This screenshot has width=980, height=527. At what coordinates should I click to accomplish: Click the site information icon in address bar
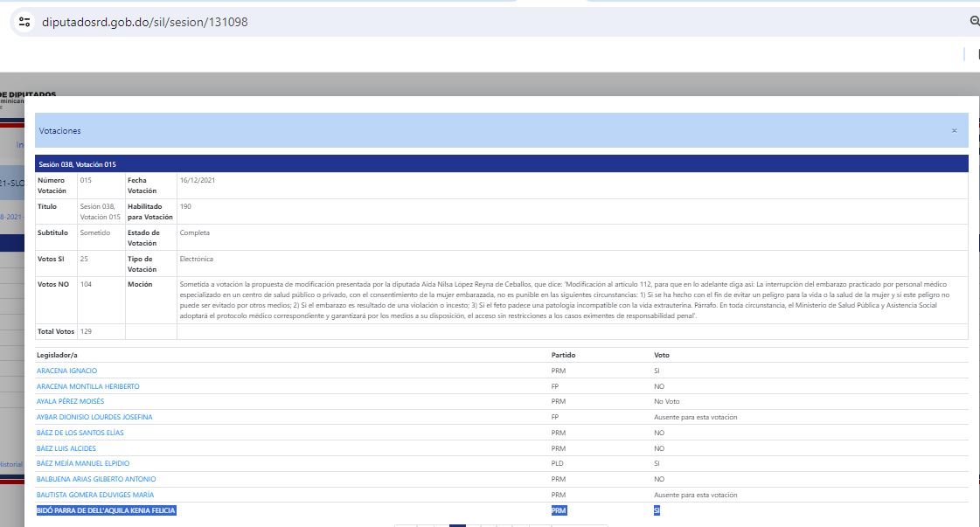[24, 22]
